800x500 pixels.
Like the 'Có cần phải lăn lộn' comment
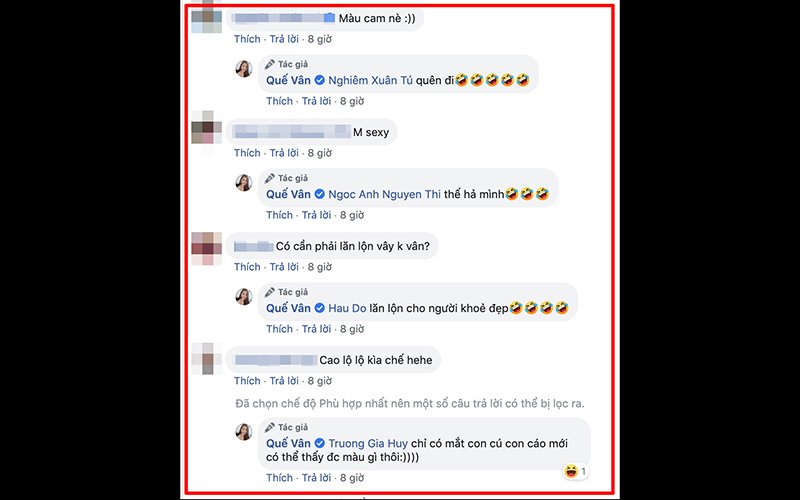coord(247,266)
